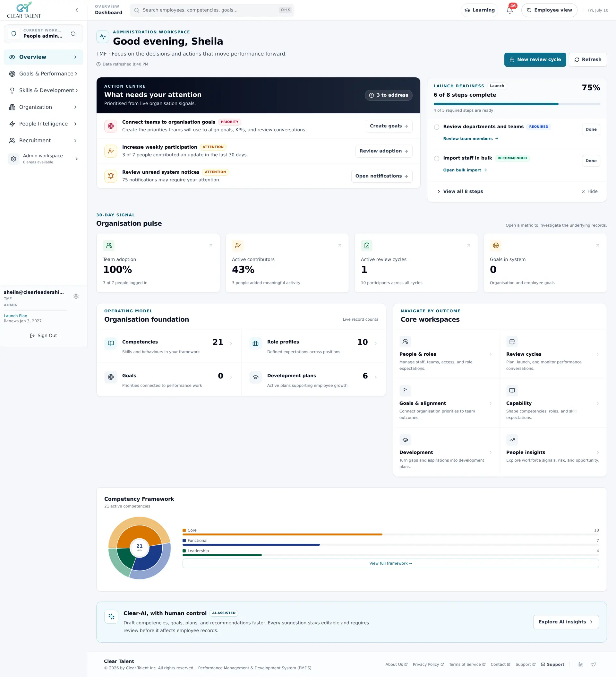616x677 pixels.
Task: Click the blue Functional legend swatch
Action: click(184, 541)
